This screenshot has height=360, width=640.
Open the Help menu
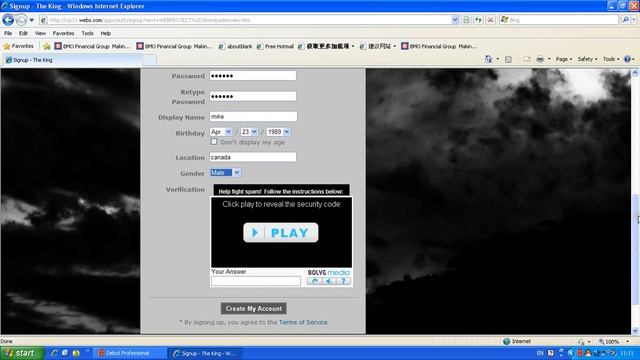[106, 33]
